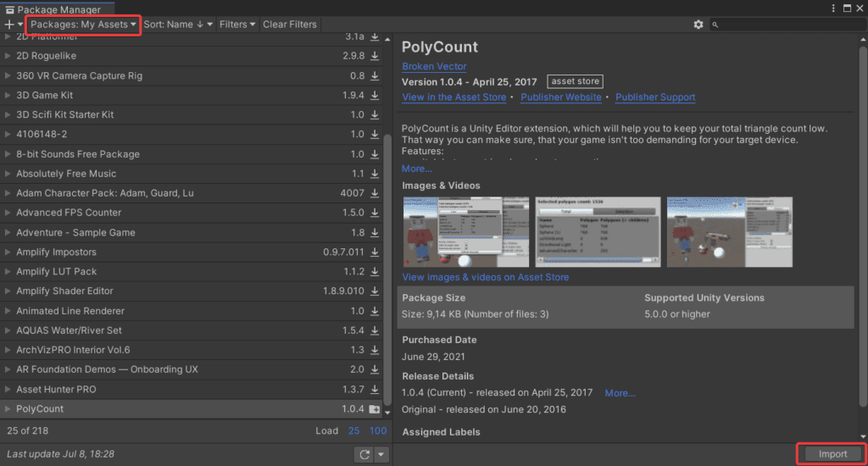The width and height of the screenshot is (868, 466).
Task: Refresh the package list
Action: (x=364, y=454)
